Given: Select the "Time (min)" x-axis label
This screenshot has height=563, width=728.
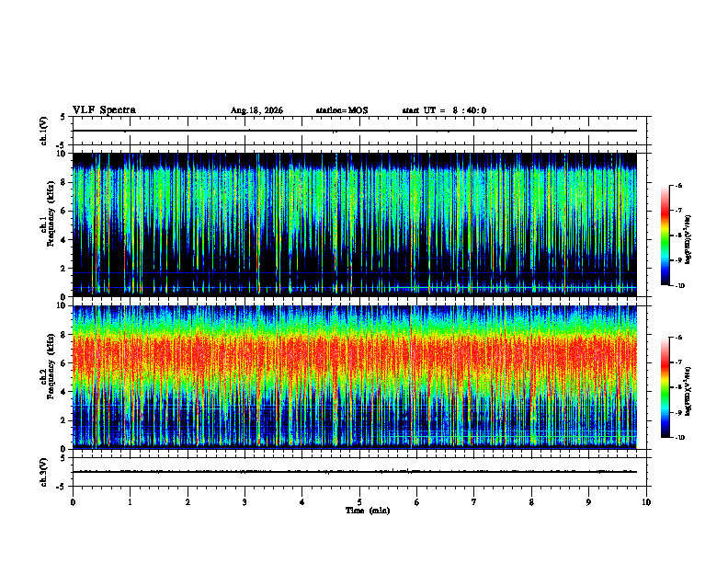Looking at the screenshot, I should coord(368,511).
